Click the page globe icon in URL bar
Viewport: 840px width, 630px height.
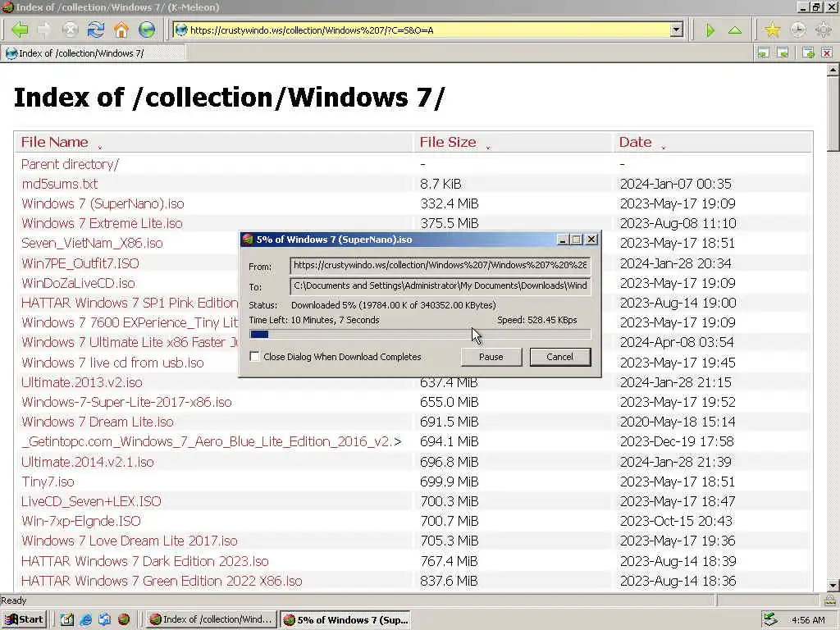click(181, 30)
